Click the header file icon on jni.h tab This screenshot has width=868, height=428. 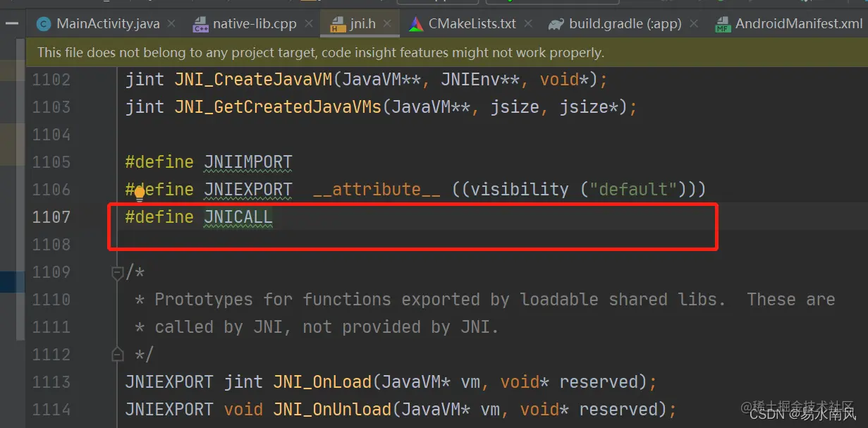tap(337, 25)
